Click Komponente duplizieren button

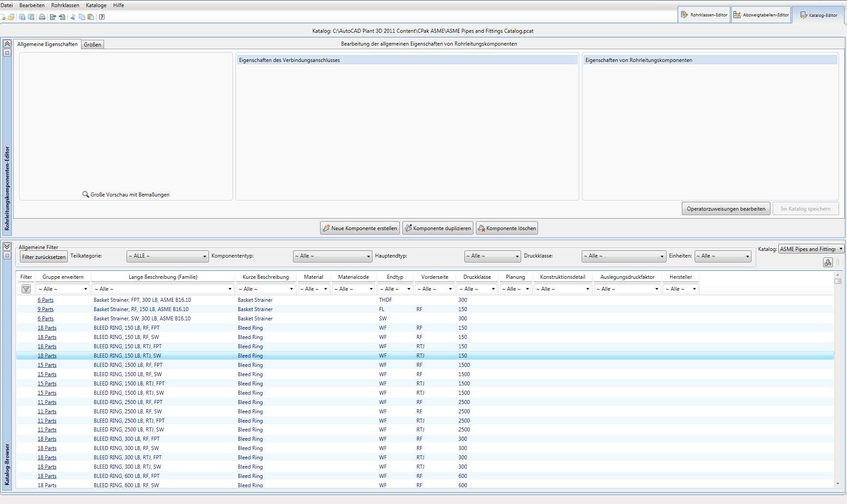[438, 228]
